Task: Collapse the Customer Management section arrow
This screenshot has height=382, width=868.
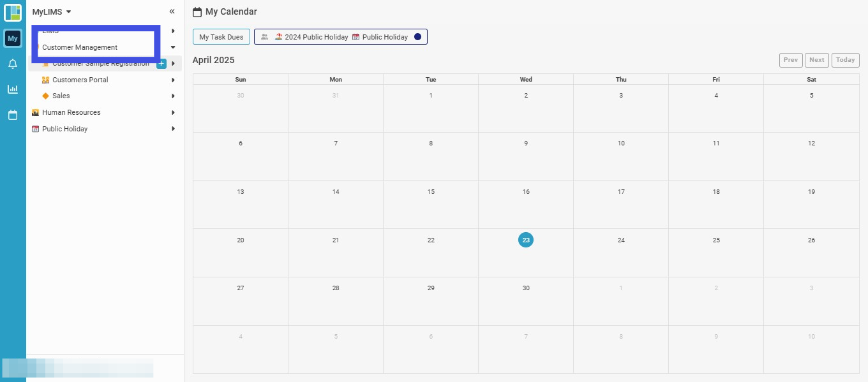Action: (173, 47)
